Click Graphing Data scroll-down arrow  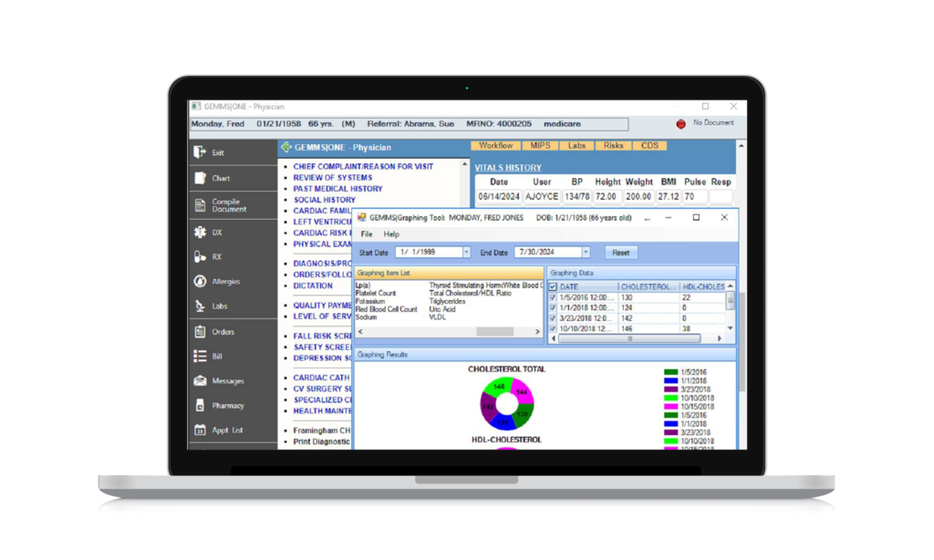(731, 328)
